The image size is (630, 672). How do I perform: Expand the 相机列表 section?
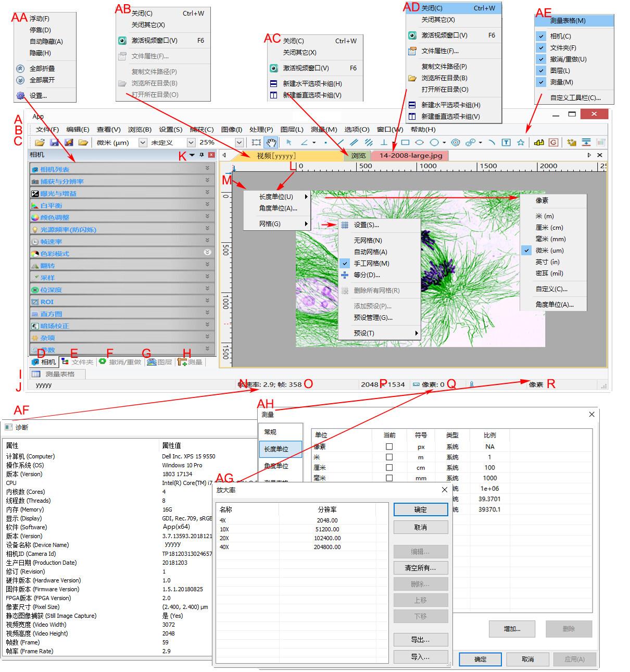122,169
